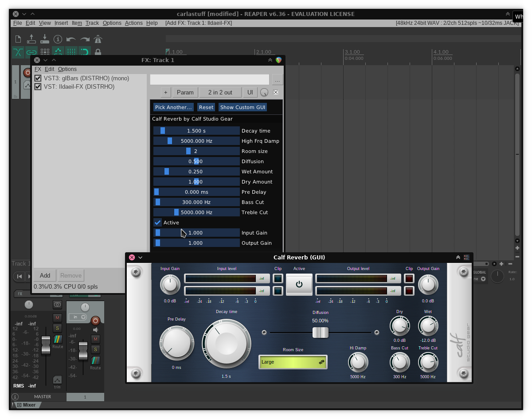
Task: Toggle the metronome icon
Action: 98,39
